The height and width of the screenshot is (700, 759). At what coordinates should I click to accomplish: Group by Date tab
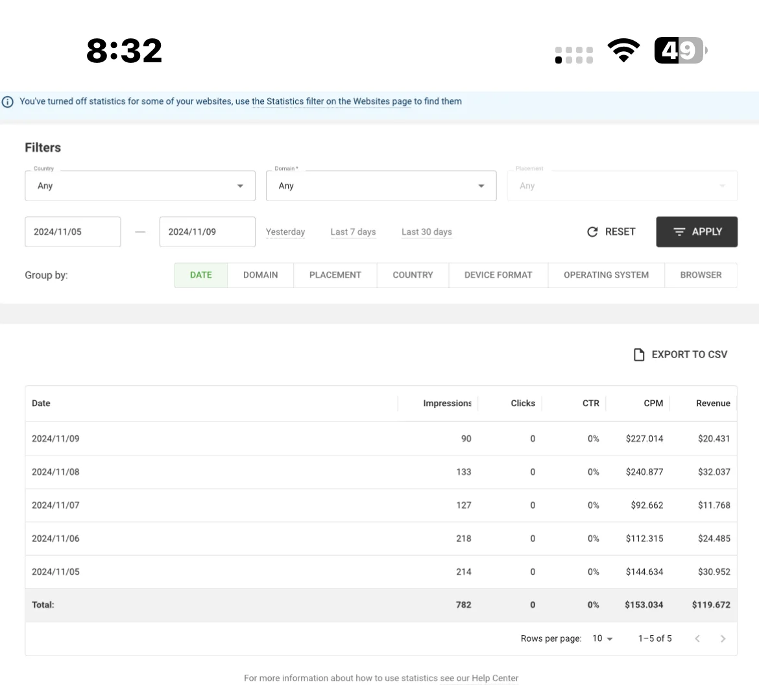point(201,275)
